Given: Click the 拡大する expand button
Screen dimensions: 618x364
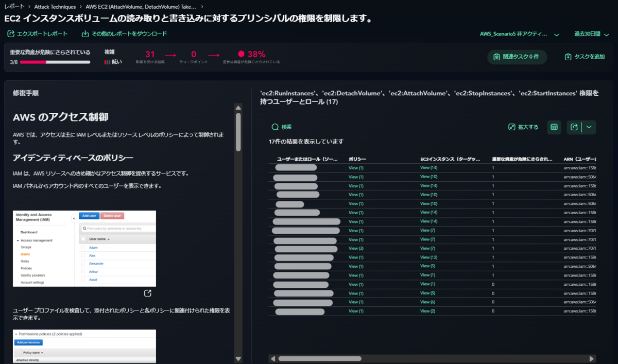Looking at the screenshot, I should tap(523, 127).
